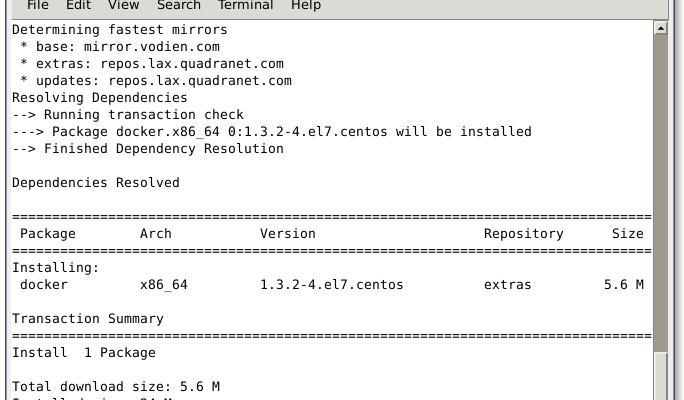The image size is (684, 400).
Task: Open the Edit menu
Action: click(x=79, y=5)
